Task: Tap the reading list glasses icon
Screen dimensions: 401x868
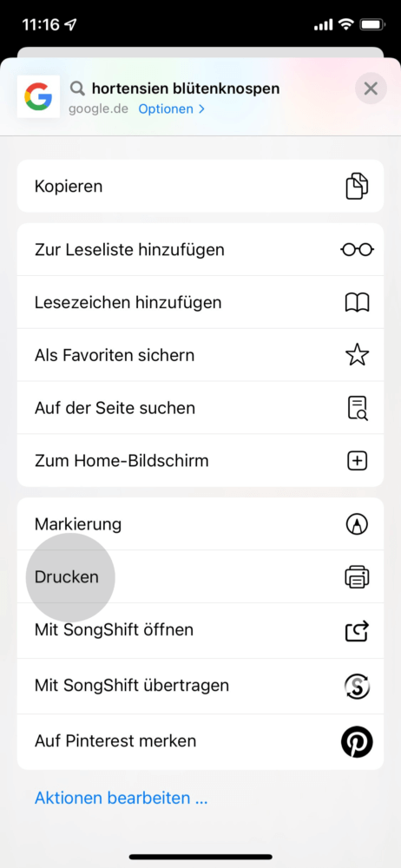Action: pyautogui.click(x=357, y=250)
